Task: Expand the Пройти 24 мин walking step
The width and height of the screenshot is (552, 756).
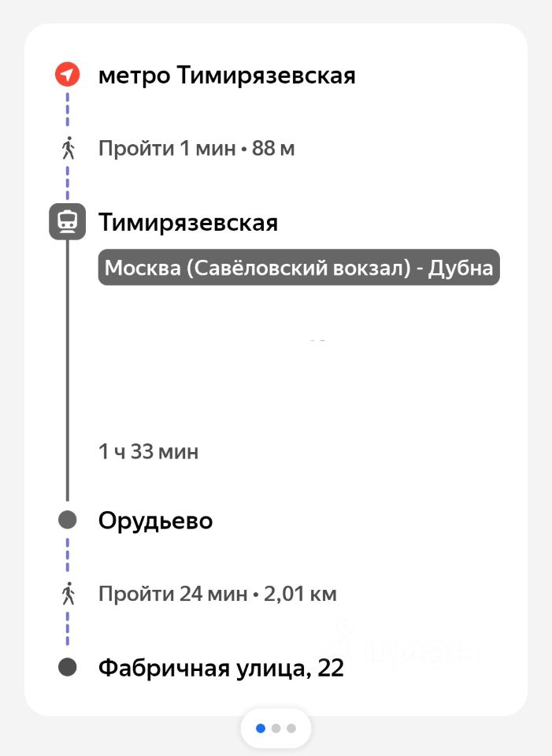Action: pos(217,594)
